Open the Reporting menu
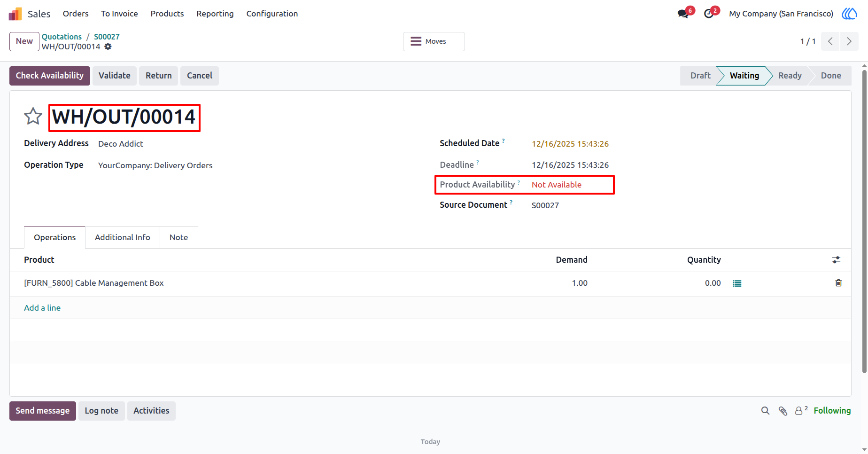Image resolution: width=868 pixels, height=454 pixels. pyautogui.click(x=215, y=14)
